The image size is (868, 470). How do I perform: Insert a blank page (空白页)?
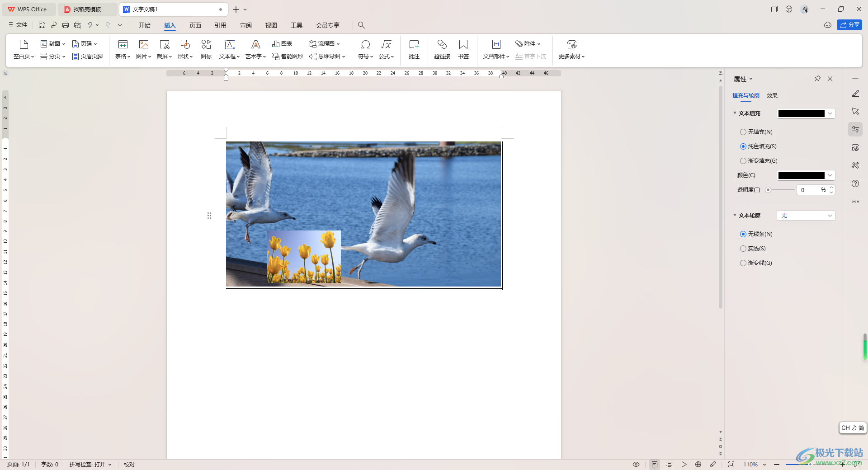24,49
